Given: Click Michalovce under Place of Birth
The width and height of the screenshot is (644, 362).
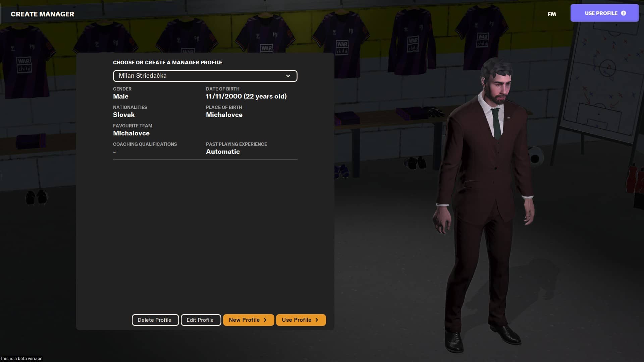Looking at the screenshot, I should [x=224, y=115].
